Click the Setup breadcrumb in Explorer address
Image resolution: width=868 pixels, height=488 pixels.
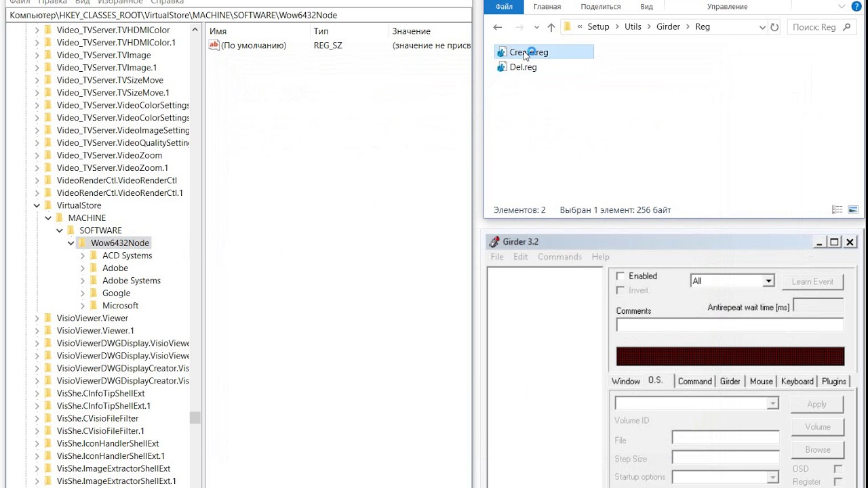coord(598,27)
